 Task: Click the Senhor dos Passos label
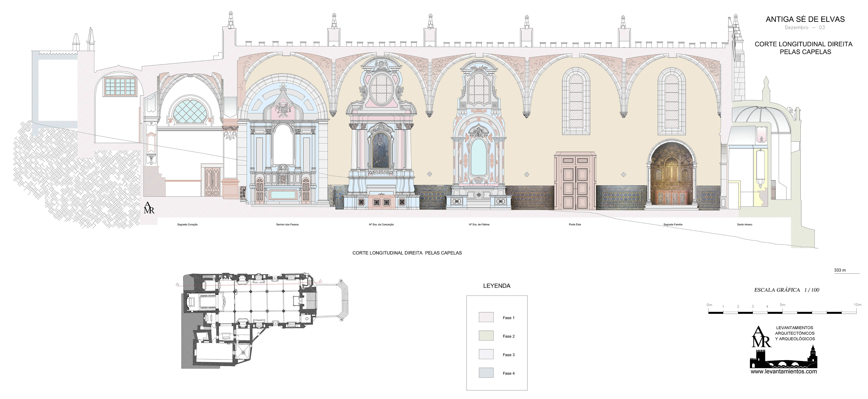(287, 224)
